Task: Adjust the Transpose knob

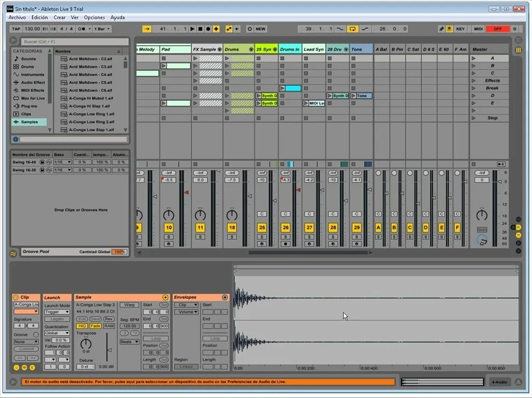Action: 86,344
